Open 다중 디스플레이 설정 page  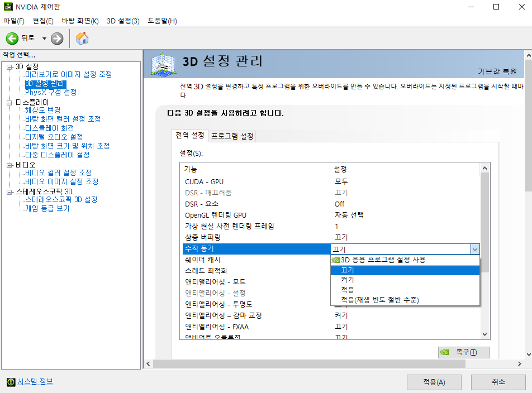[x=58, y=155]
